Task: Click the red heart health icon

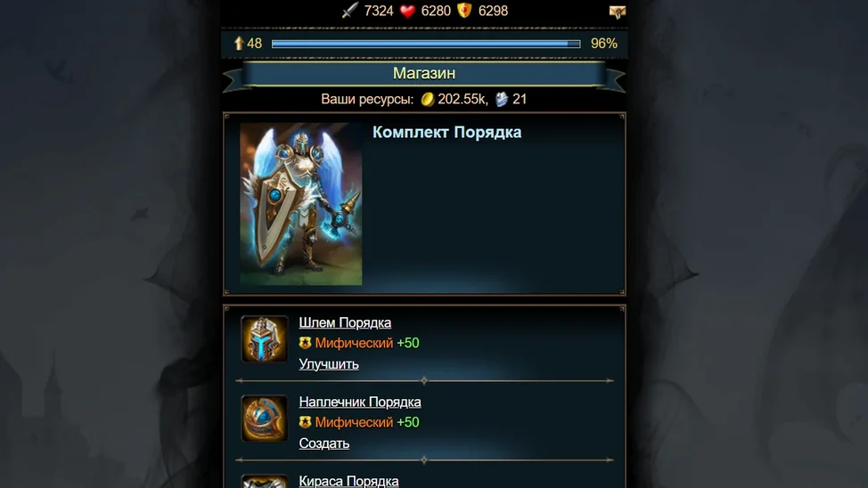Action: (x=407, y=11)
